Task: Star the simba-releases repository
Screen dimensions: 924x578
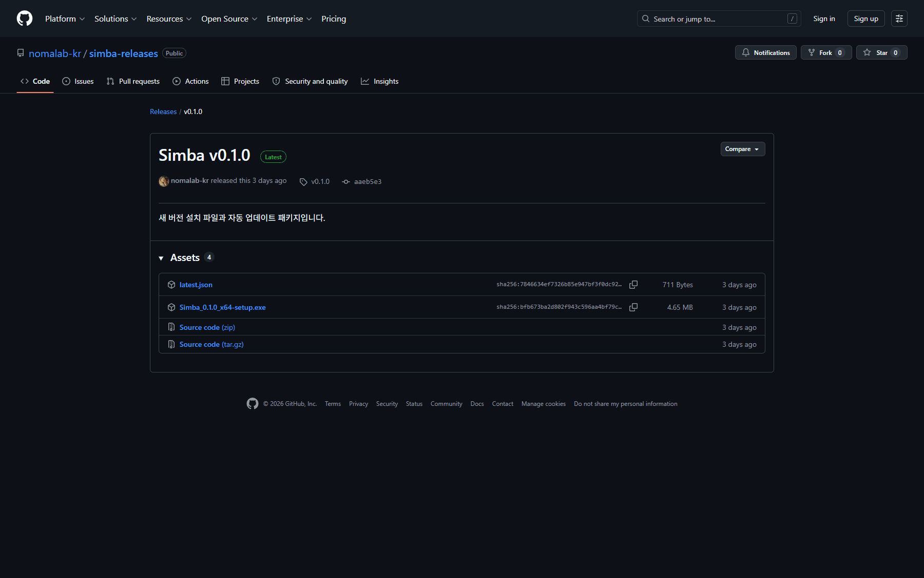Action: [882, 52]
